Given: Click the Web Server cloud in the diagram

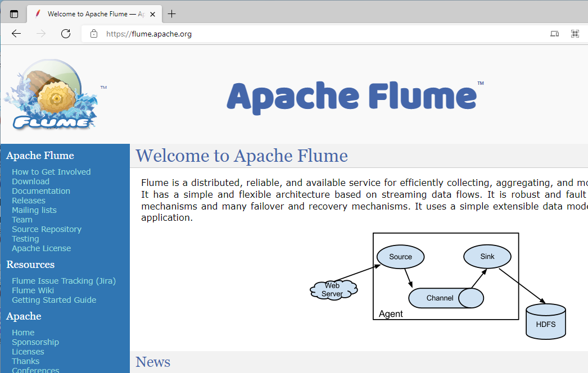Looking at the screenshot, I should (x=333, y=290).
